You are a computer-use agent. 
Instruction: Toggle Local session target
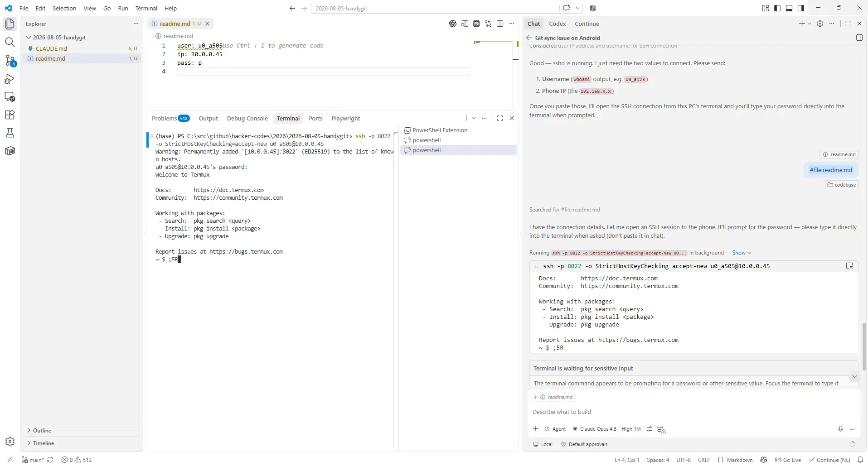(x=543, y=444)
